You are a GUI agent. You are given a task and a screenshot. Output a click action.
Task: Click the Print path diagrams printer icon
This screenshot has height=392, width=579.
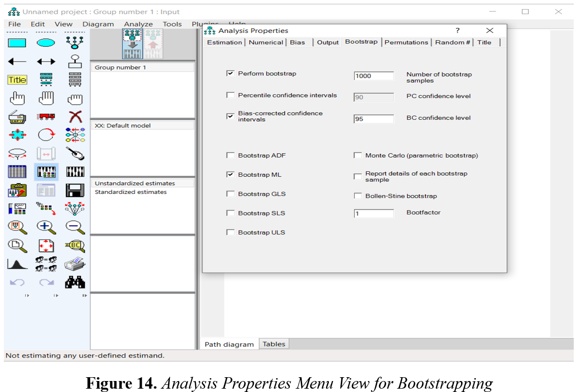click(x=75, y=264)
